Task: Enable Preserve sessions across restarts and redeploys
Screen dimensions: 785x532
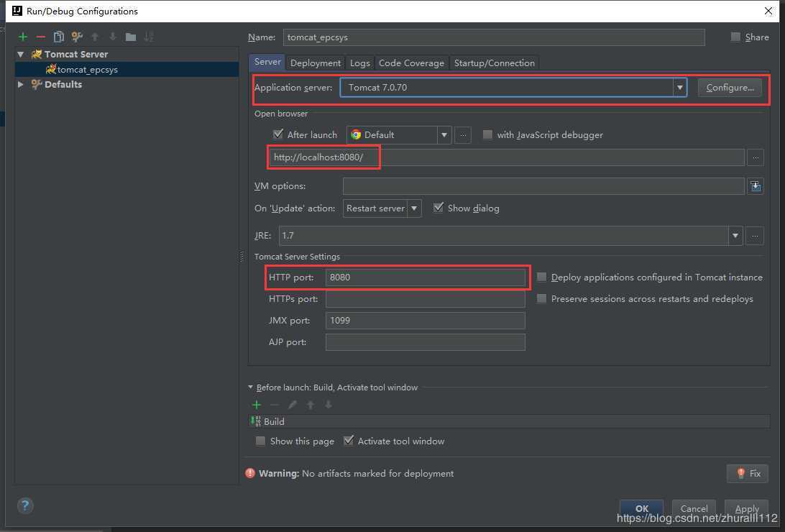Action: [542, 298]
